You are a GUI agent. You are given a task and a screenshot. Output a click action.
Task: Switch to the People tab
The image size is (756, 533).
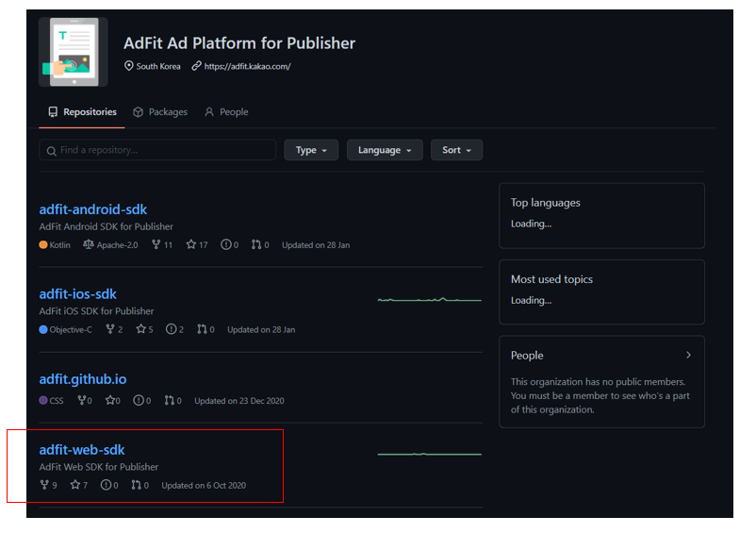click(226, 112)
